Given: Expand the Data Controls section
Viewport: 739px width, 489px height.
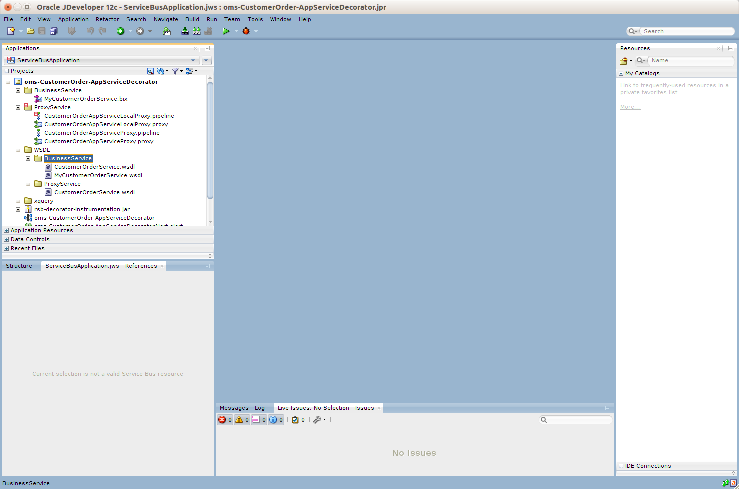Looking at the screenshot, I should click(7, 239).
